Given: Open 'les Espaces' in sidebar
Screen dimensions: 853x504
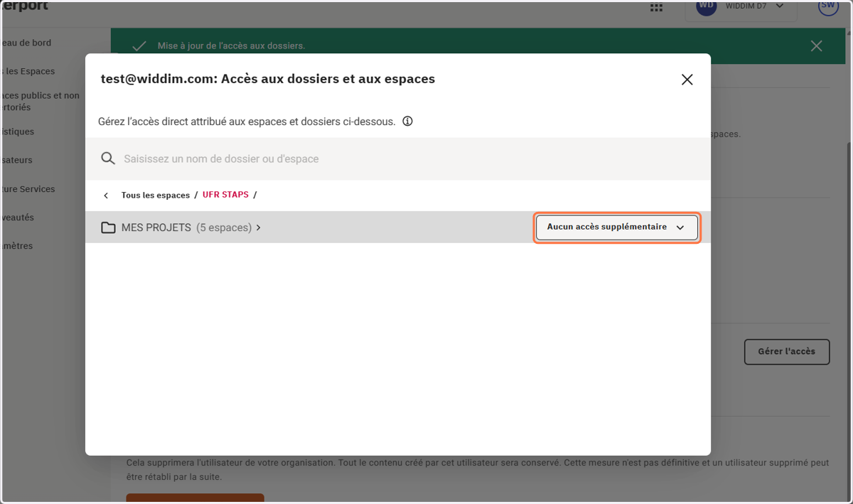Looking at the screenshot, I should (28, 71).
